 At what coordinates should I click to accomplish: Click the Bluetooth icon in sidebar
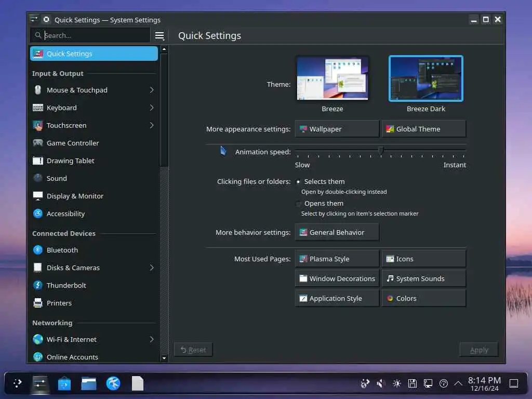38,250
